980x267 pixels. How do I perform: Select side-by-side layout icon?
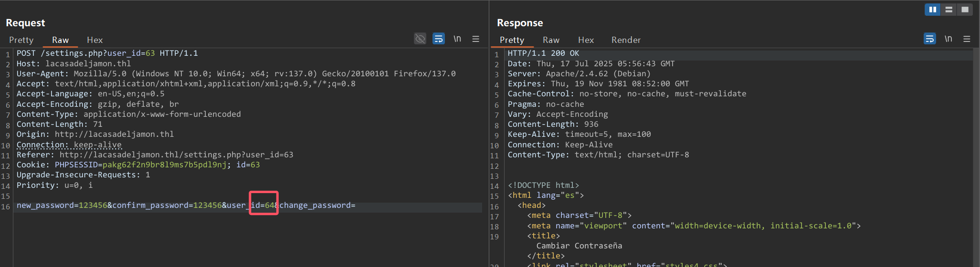coord(932,10)
